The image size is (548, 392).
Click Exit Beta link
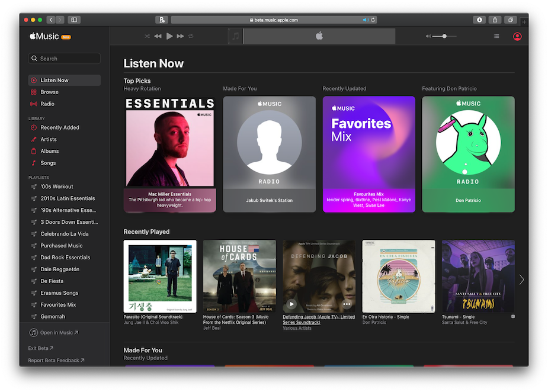click(41, 348)
